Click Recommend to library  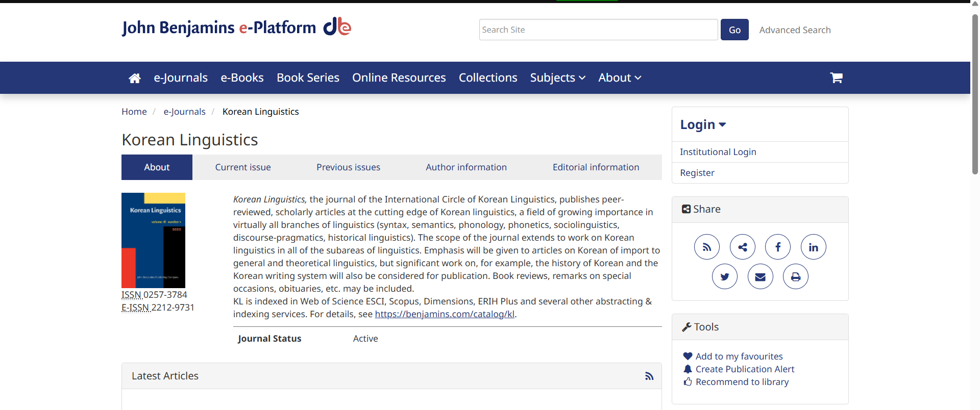pyautogui.click(x=742, y=382)
